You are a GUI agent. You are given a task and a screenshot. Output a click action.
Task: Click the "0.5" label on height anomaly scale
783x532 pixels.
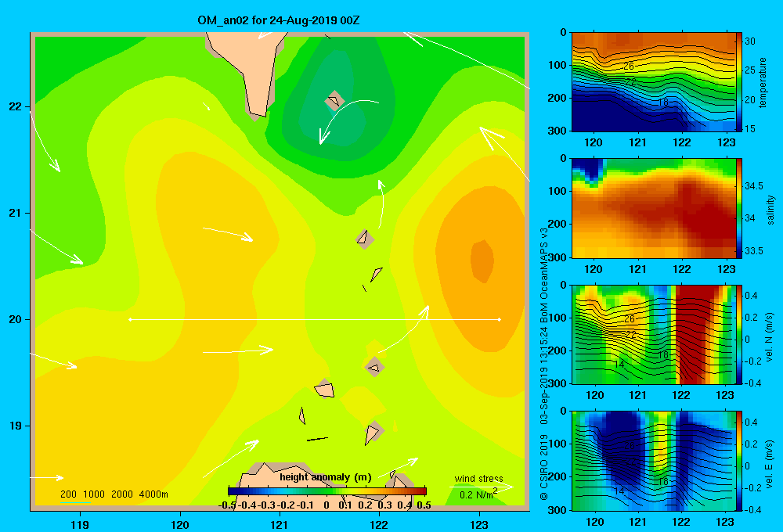[424, 505]
